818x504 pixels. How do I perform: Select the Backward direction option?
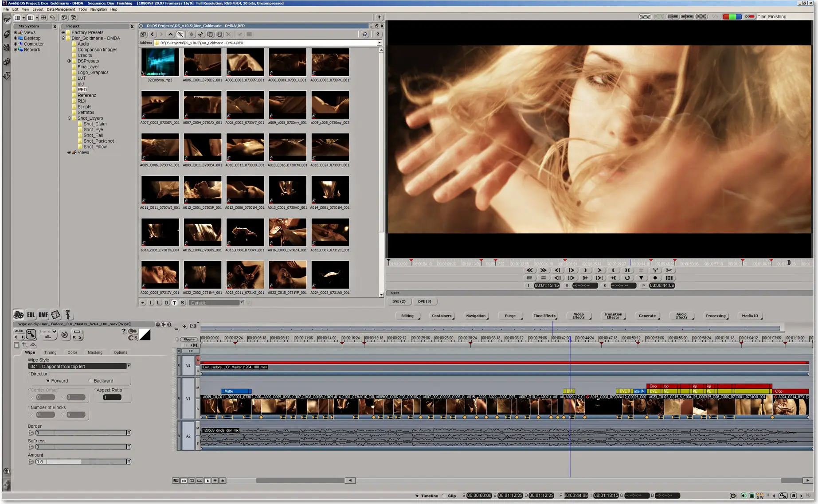click(x=91, y=381)
